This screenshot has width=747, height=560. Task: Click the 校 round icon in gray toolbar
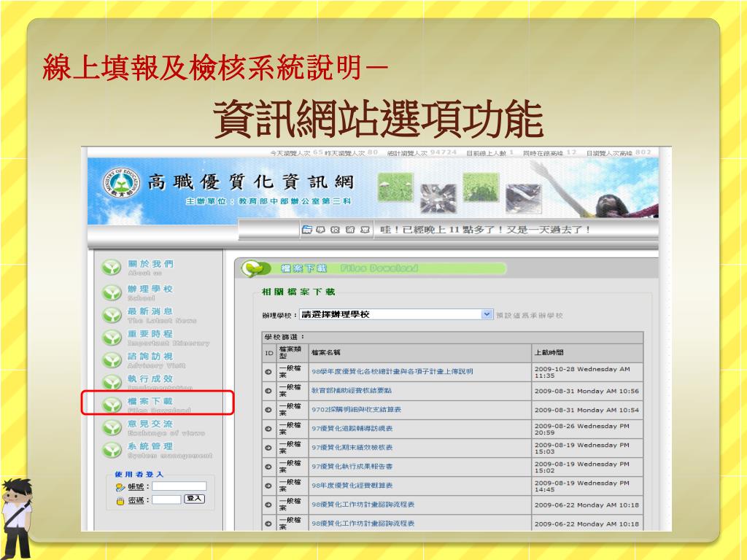tap(336, 230)
